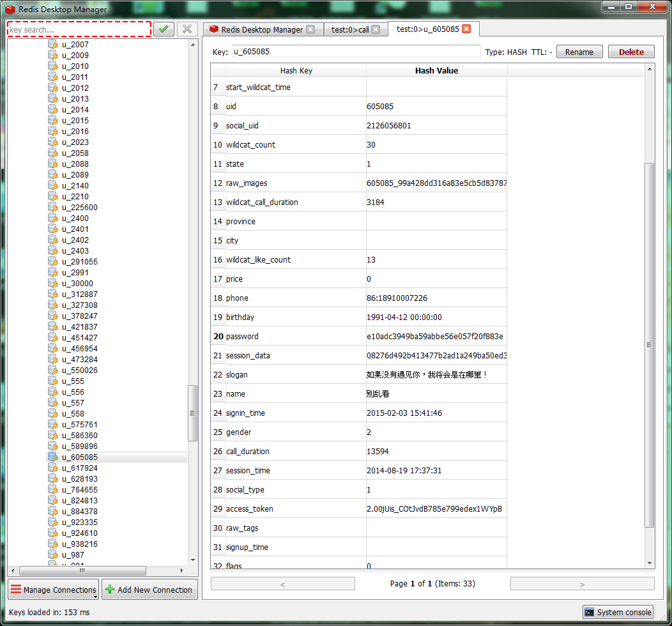
Task: Click key icon beside u_2007
Action: (53, 44)
